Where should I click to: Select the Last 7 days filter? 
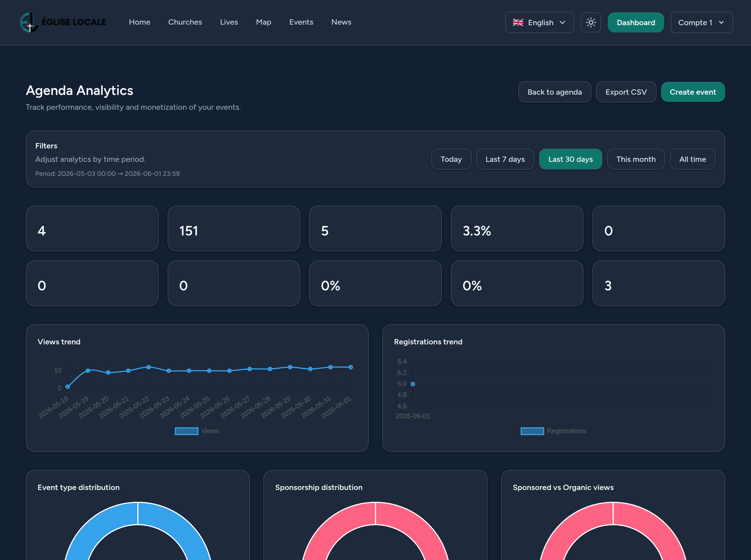(505, 159)
